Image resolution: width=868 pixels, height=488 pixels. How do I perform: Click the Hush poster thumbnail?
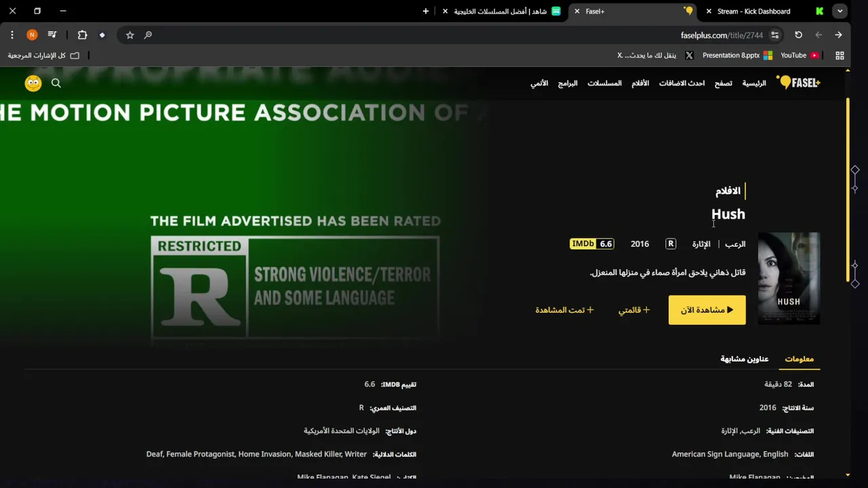[789, 279]
